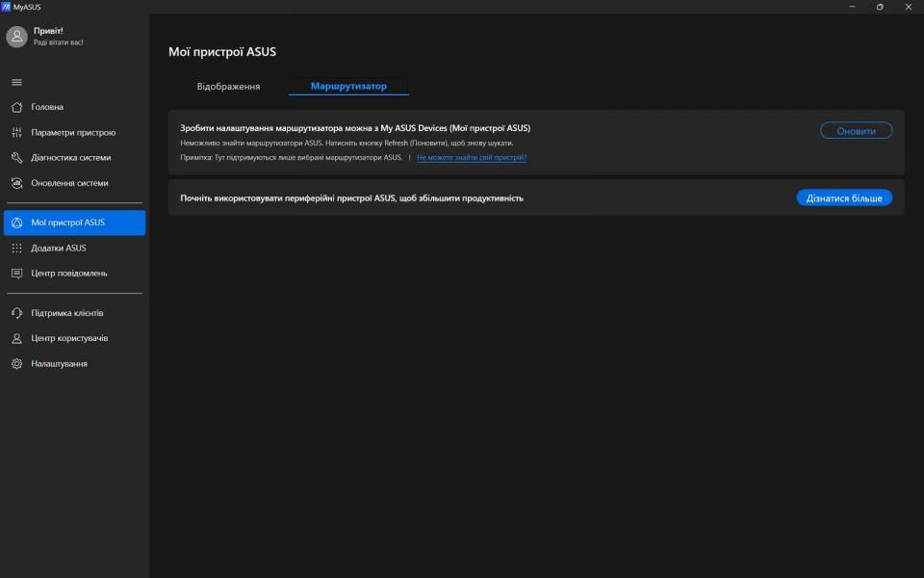The height and width of the screenshot is (578, 924).
Task: Click the MyASUS logo in title bar
Action: (6, 7)
